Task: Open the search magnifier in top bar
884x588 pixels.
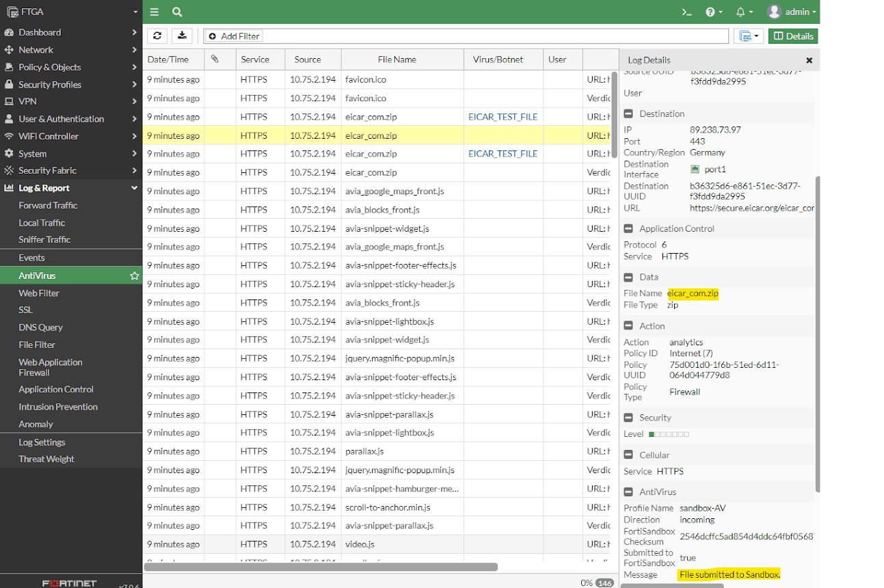Action: coord(177,12)
